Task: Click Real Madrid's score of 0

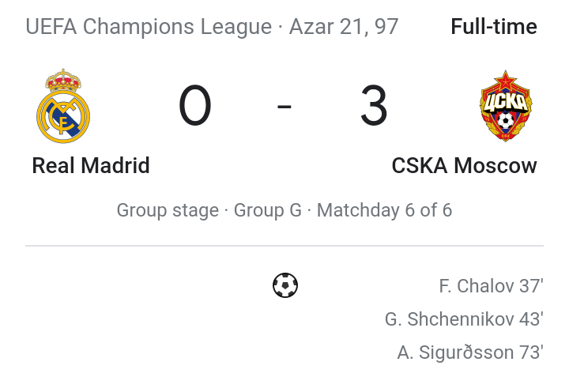Action: click(x=195, y=106)
